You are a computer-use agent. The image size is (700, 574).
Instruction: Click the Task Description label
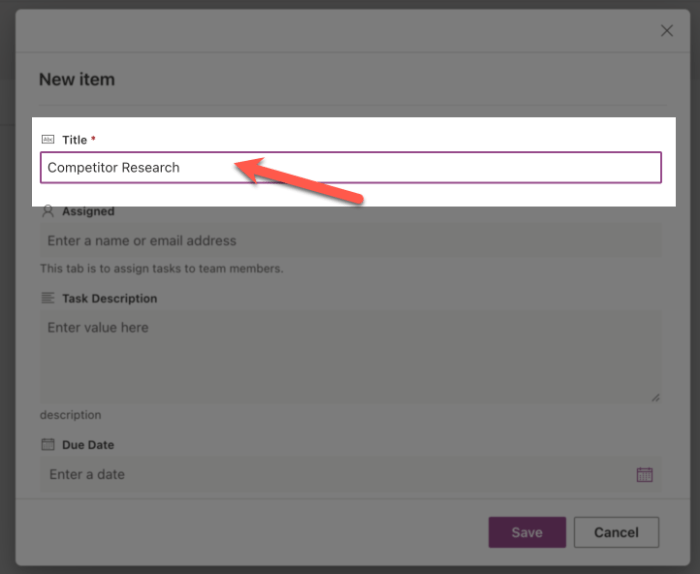(109, 298)
